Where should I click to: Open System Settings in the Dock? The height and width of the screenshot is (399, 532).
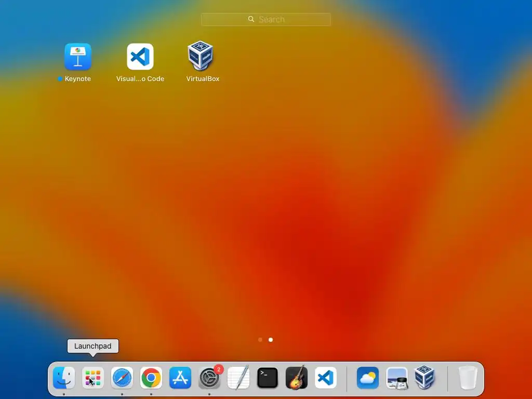(x=209, y=378)
